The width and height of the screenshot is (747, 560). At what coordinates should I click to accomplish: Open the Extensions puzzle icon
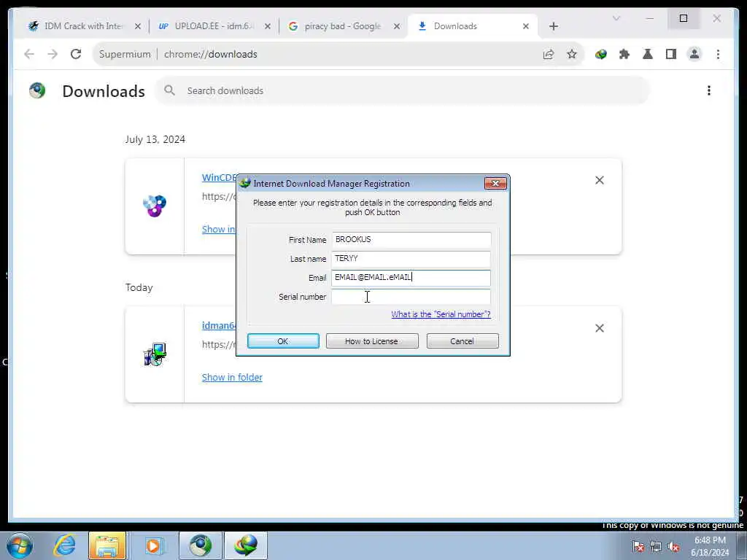click(624, 54)
